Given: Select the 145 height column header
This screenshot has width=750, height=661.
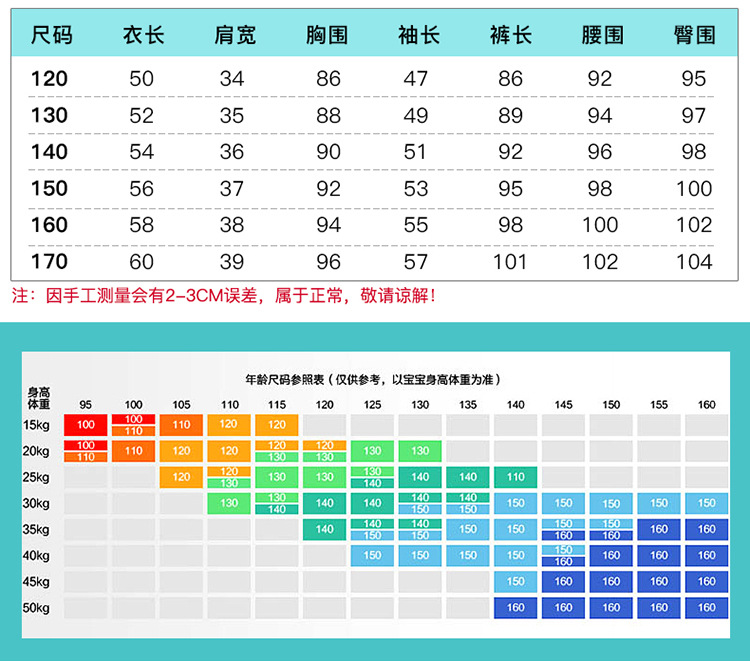Looking at the screenshot, I should [x=563, y=405].
